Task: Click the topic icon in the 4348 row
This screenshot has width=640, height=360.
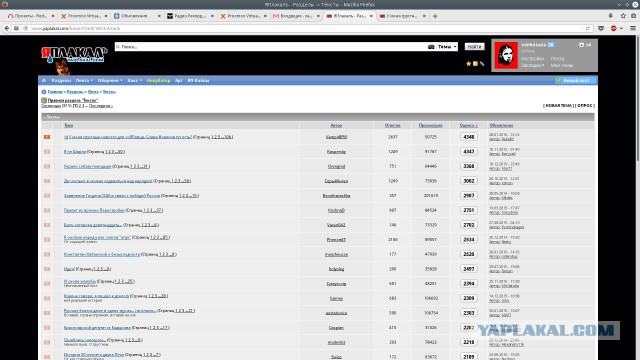Action: pyautogui.click(x=47, y=137)
